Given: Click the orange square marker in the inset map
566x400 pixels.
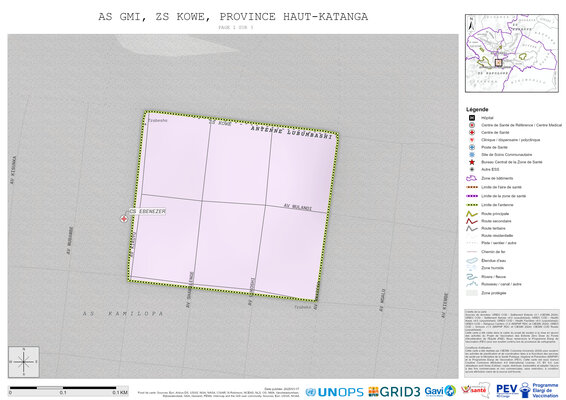Looking at the screenshot, I should coord(498,63).
